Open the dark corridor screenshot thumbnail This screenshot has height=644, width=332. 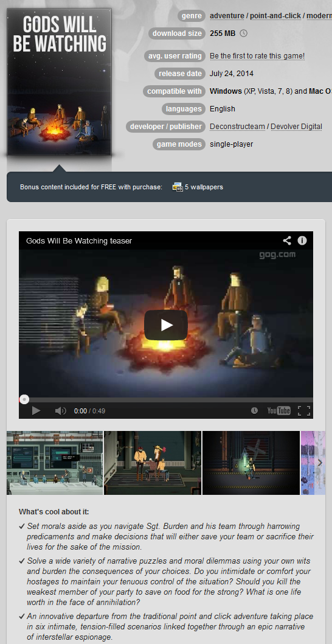pyautogui.click(x=251, y=463)
